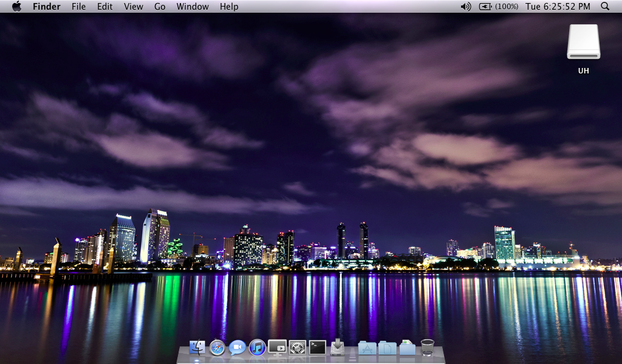Open the Apple menu
The width and height of the screenshot is (622, 364).
tap(16, 7)
